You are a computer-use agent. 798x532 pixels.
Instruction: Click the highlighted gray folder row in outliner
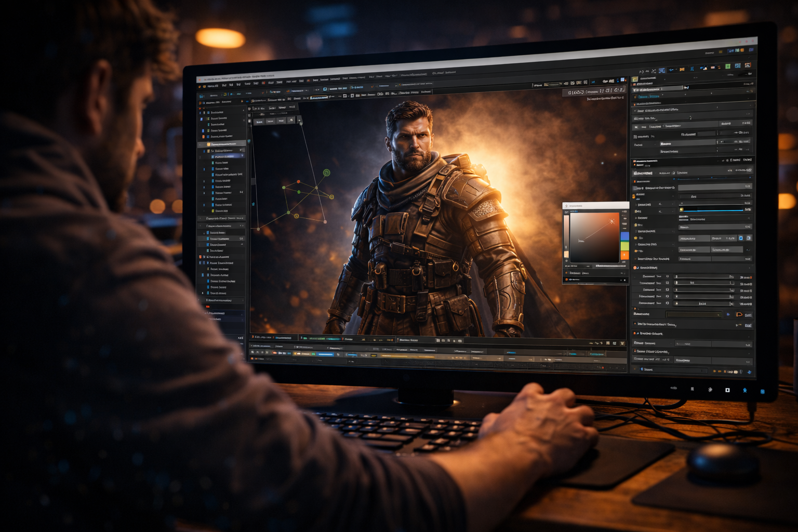point(223,144)
